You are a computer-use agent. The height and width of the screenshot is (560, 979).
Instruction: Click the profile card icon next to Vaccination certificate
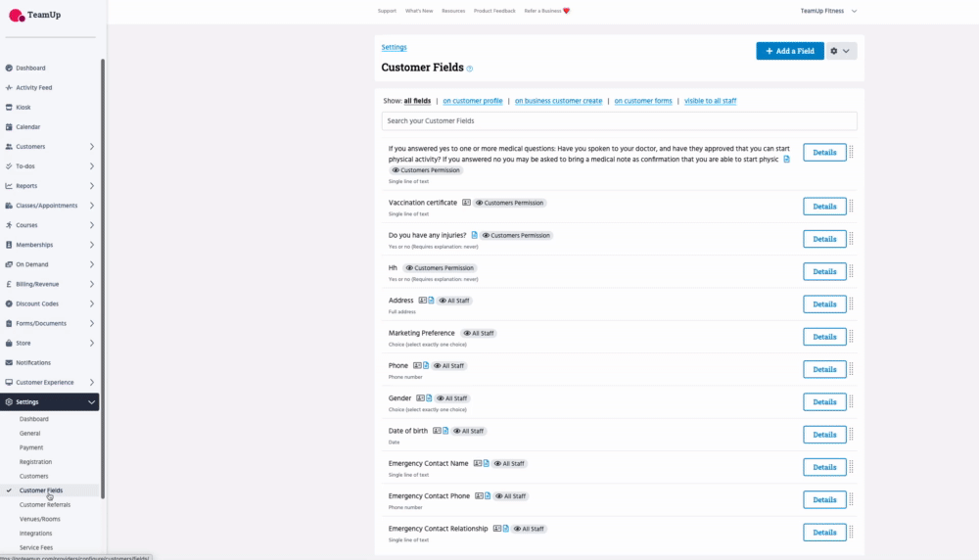pyautogui.click(x=466, y=203)
